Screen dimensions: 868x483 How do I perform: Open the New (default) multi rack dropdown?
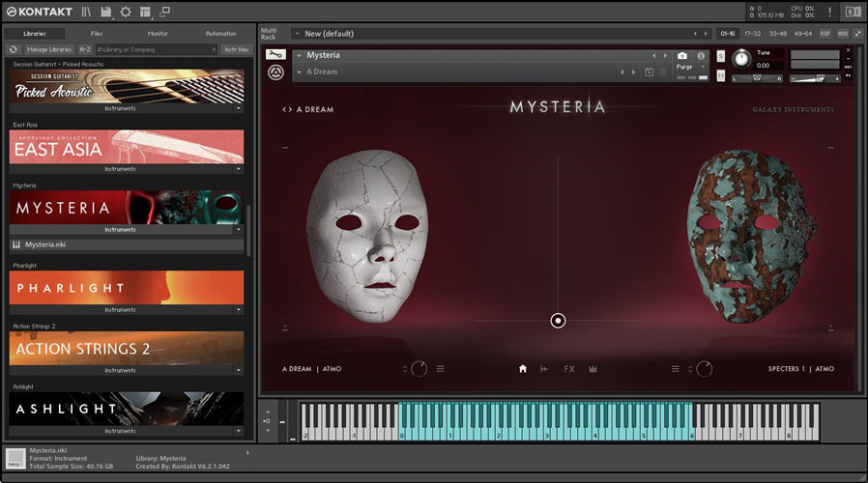tap(297, 34)
